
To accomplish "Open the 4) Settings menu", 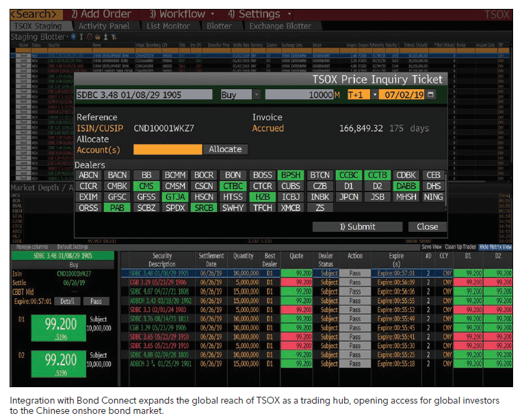I will (x=254, y=14).
